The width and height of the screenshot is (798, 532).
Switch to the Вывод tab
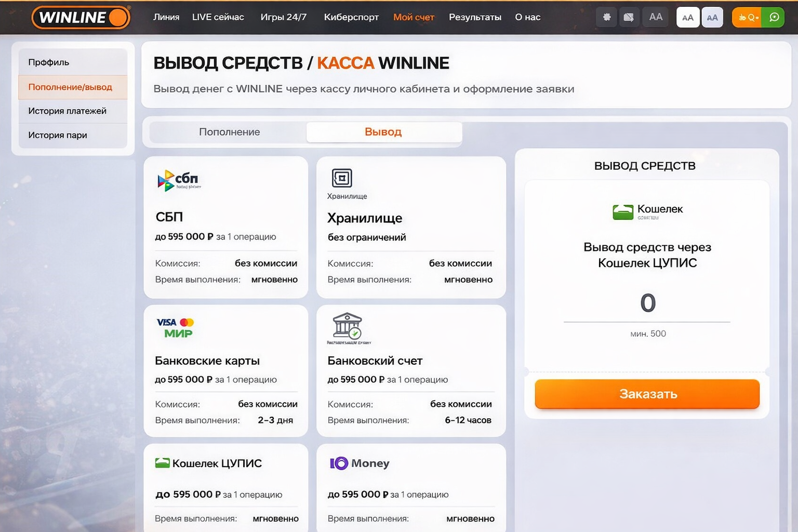(x=383, y=132)
